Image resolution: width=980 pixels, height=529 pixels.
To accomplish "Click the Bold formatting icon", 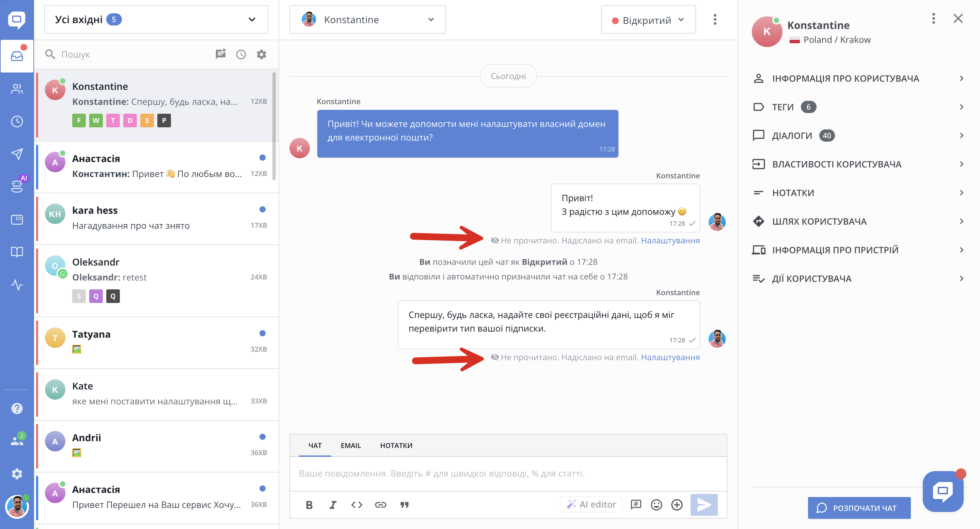I will coord(309,505).
